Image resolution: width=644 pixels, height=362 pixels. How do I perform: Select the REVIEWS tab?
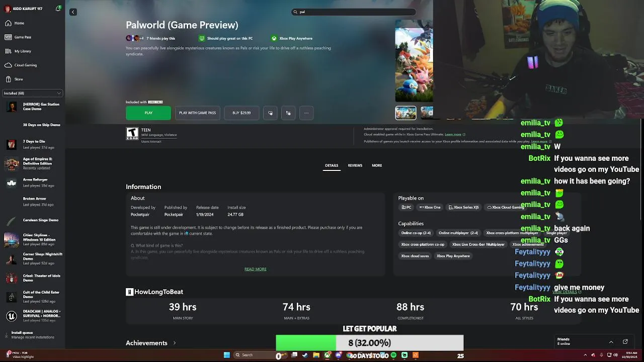coord(355,165)
